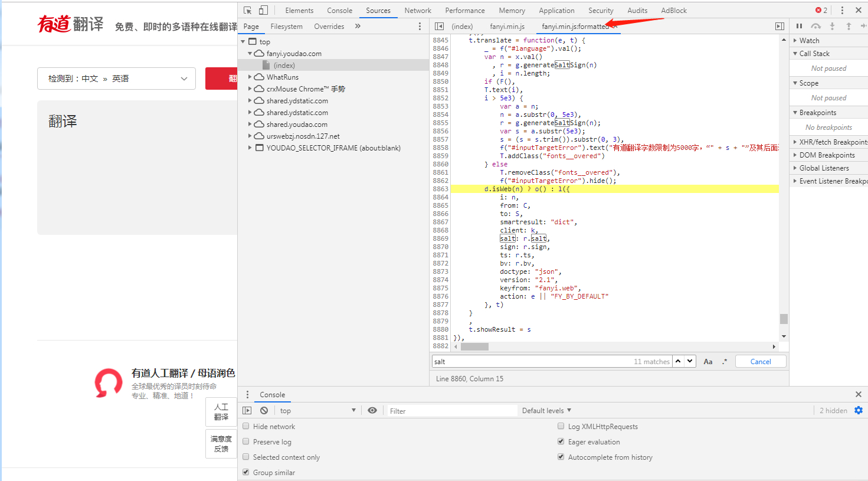Screen dimensions: 868x481
Task: Click the code editor horizontal scrollbar thumb
Action: [x=474, y=346]
